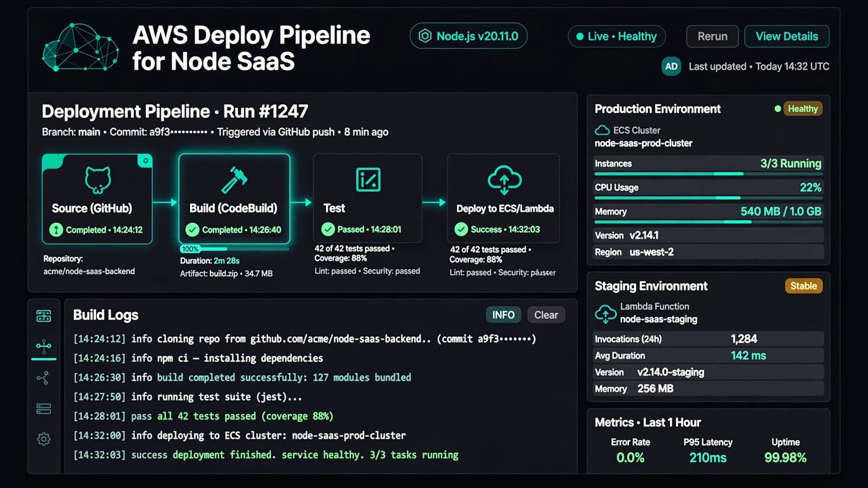Viewport: 868px width, 488px height.
Task: Toggle the INFO log level filter
Action: (x=503, y=315)
